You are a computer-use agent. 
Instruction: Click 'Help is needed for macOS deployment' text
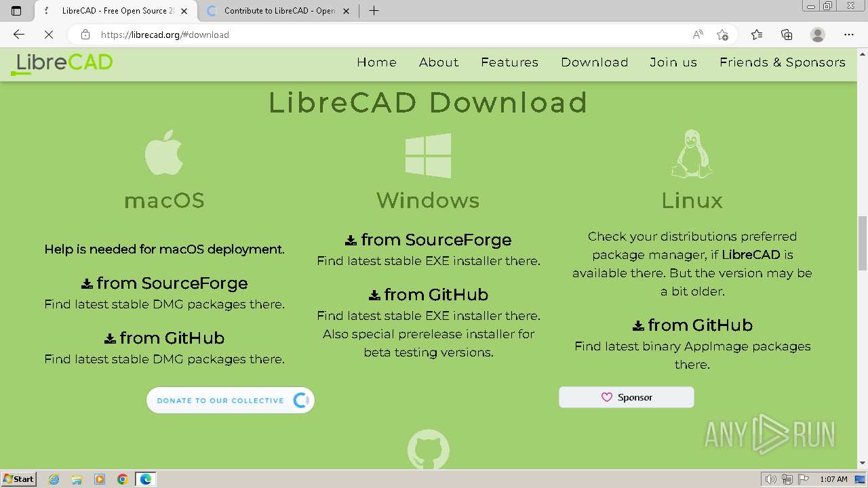[x=164, y=249]
